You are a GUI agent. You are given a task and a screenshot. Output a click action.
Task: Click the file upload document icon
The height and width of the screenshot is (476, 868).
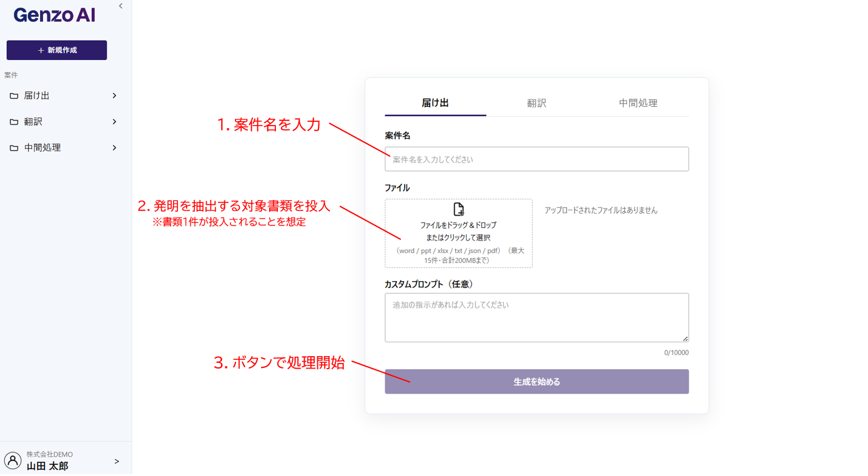(458, 209)
